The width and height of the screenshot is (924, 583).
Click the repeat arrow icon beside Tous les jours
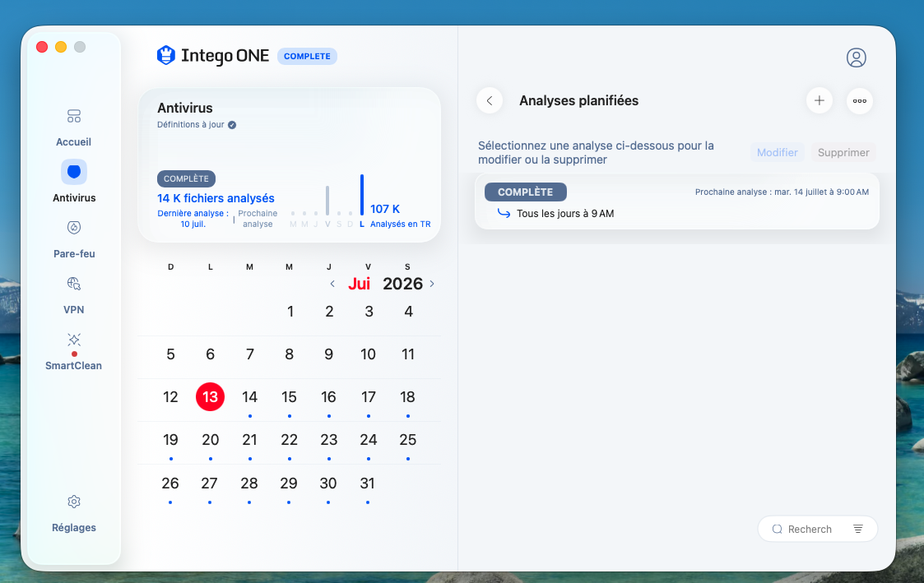504,213
